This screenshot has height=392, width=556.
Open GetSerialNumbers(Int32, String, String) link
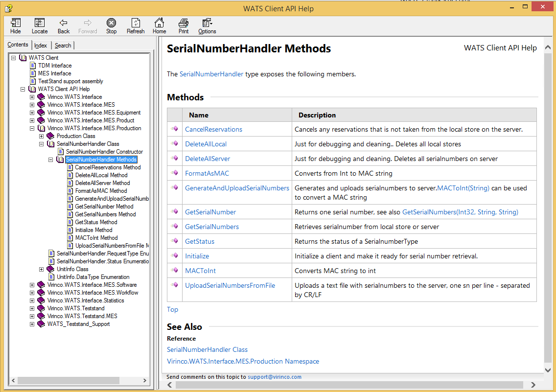point(460,212)
